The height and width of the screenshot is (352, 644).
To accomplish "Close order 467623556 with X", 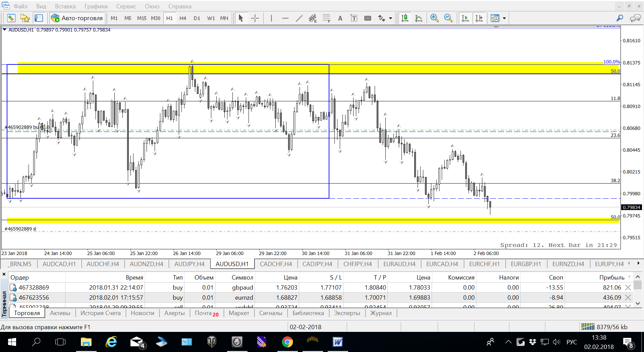I will click(x=628, y=298).
